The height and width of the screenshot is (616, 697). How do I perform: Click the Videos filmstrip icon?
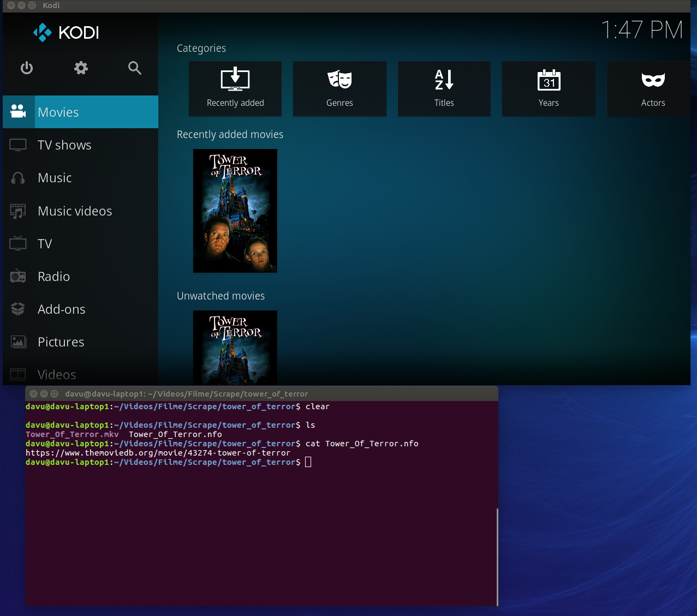point(18,375)
